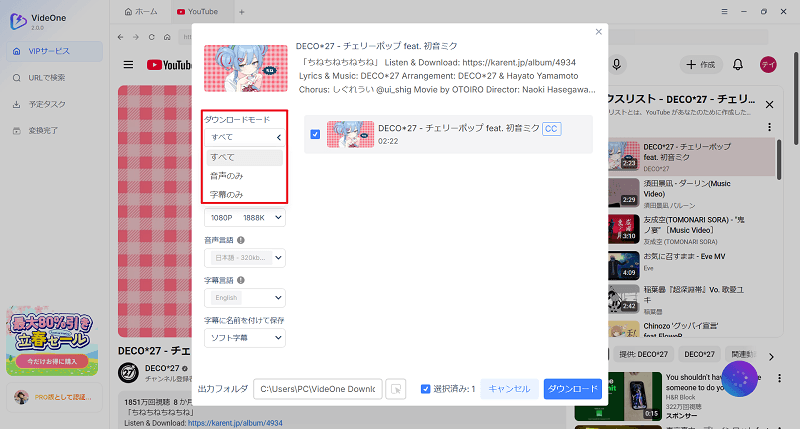Click the blue ダウンロード button

[572, 389]
